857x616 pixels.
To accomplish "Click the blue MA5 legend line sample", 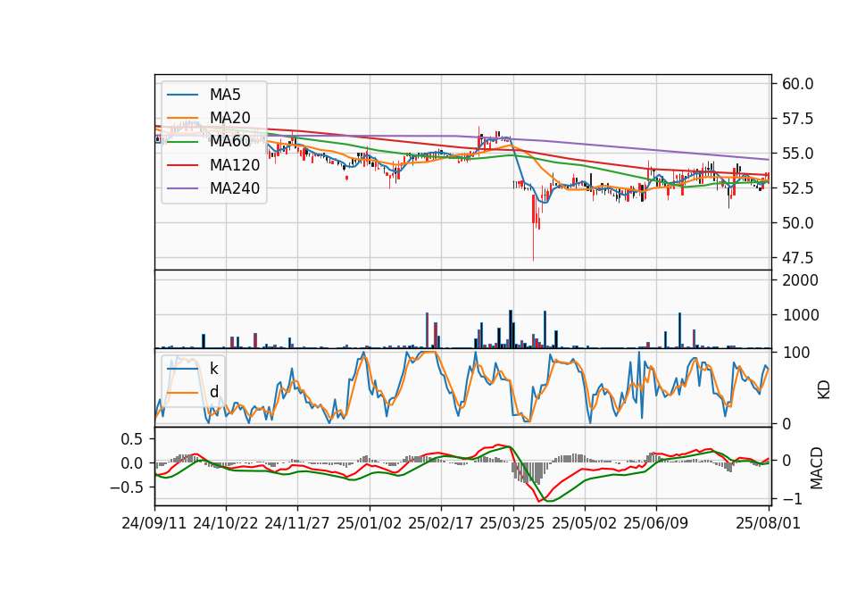I will (x=182, y=96).
